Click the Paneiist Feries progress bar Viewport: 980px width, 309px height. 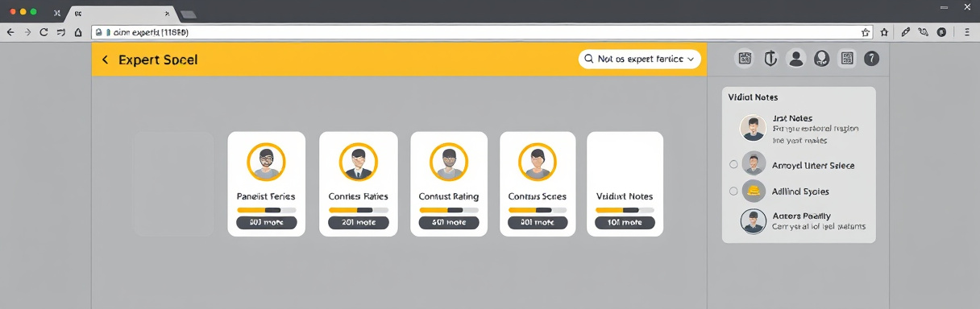(266, 210)
